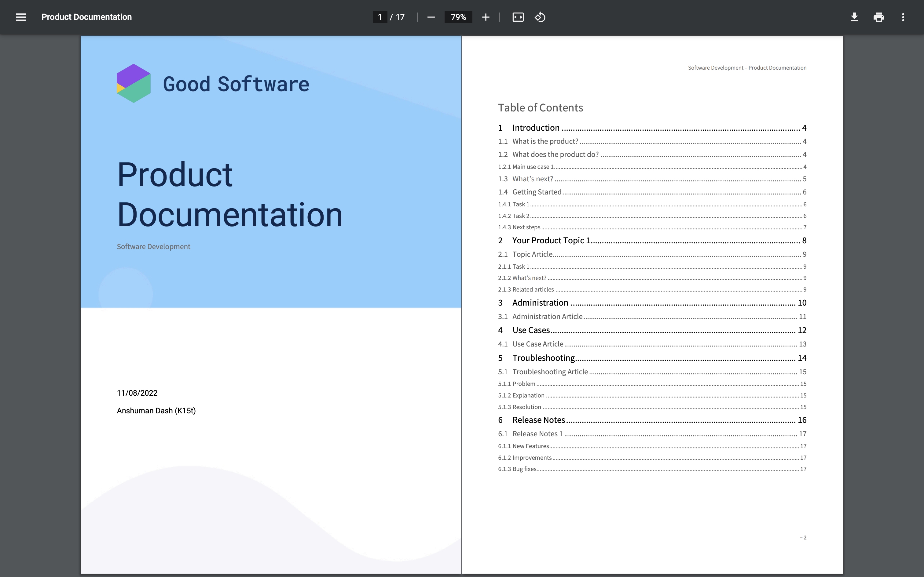Download the PDF document

[x=854, y=17]
